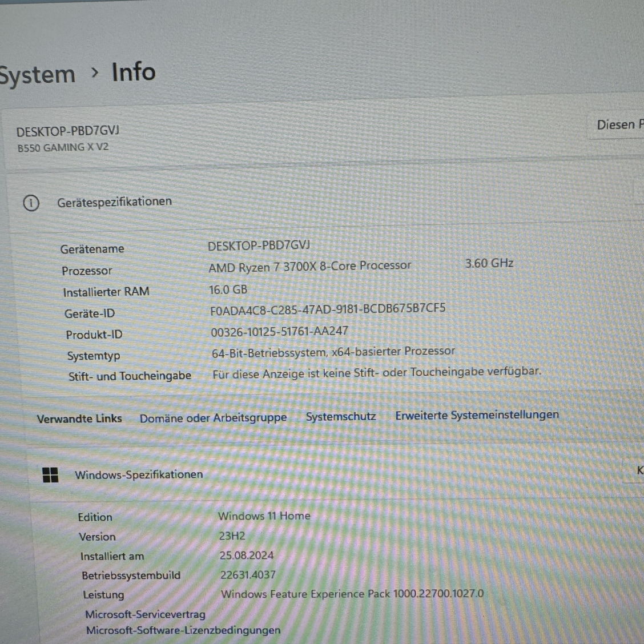Open Erweiterte Systemeinstellungen link
The height and width of the screenshot is (644, 644).
tap(477, 415)
